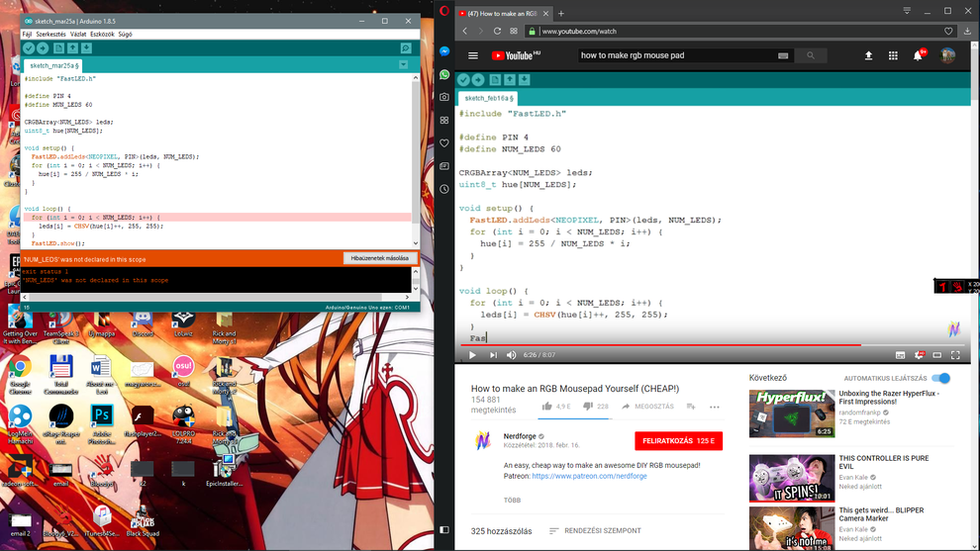Create a new sketch in Arduino toolbar

point(58,48)
